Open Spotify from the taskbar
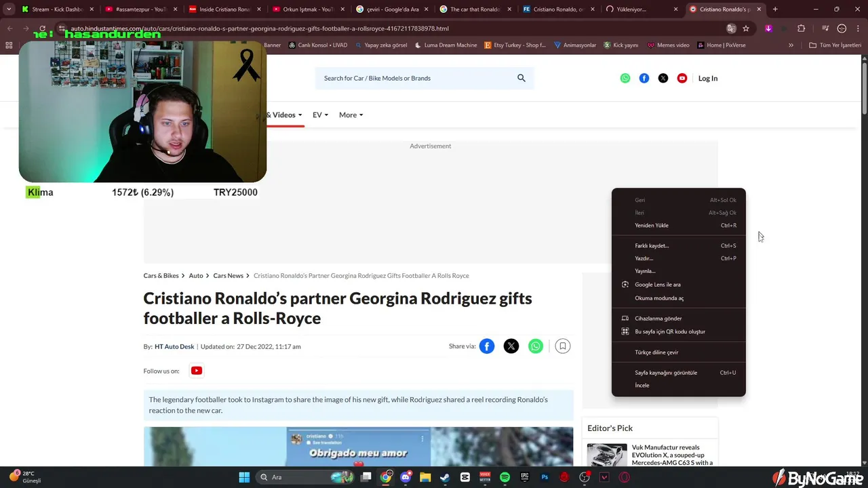 coord(505,477)
